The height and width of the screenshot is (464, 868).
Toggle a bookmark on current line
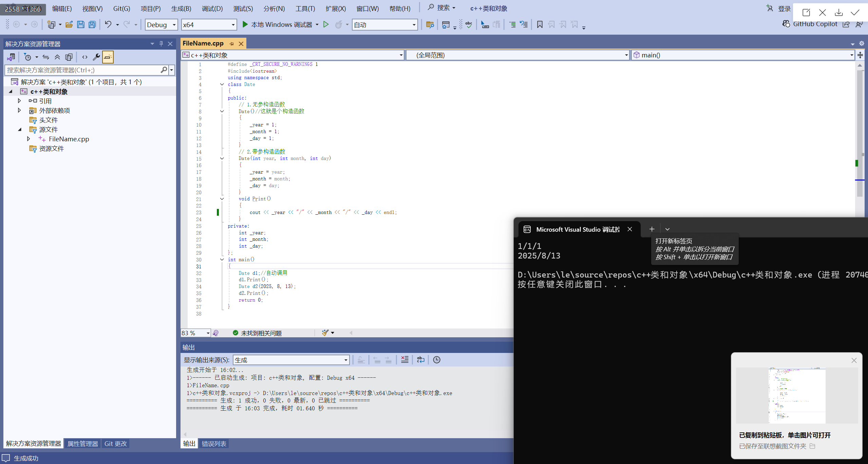coord(540,24)
